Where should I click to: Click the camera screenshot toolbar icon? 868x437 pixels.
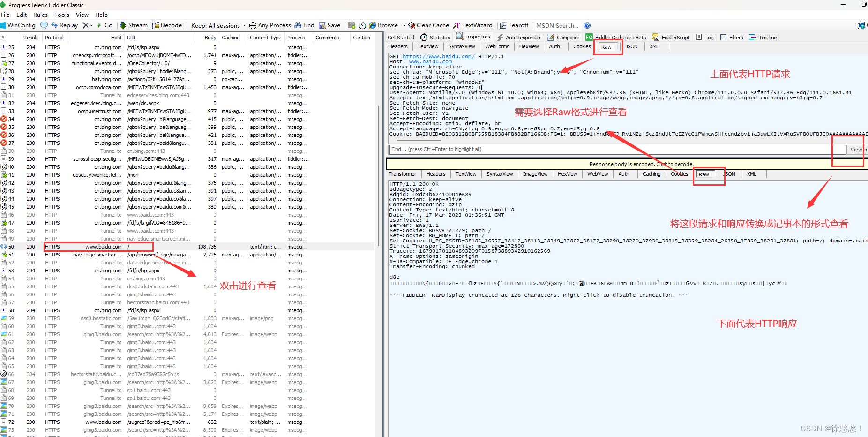pyautogui.click(x=352, y=25)
